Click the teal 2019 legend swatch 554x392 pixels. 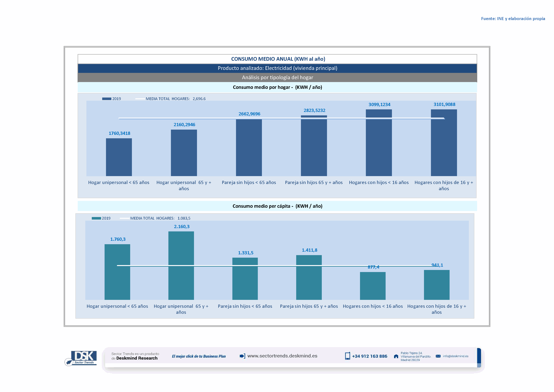(96, 218)
